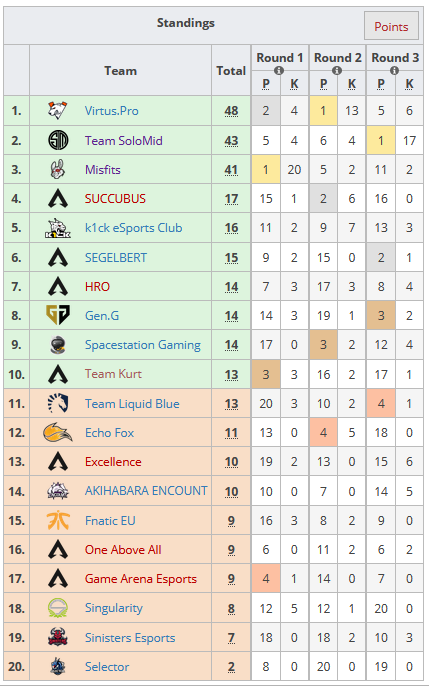Click the Round 3 info icon

(394, 70)
